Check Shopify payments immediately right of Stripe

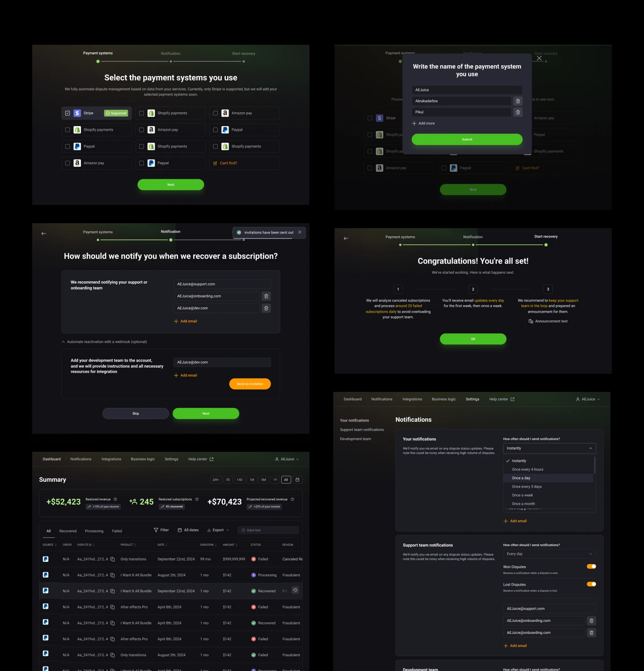(141, 113)
